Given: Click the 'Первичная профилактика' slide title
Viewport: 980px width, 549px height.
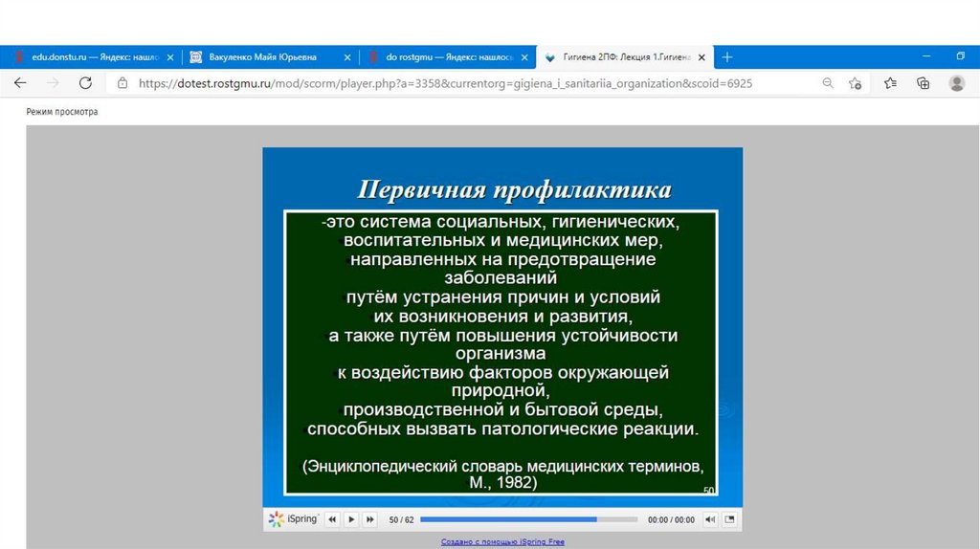Looking at the screenshot, I should (x=514, y=189).
